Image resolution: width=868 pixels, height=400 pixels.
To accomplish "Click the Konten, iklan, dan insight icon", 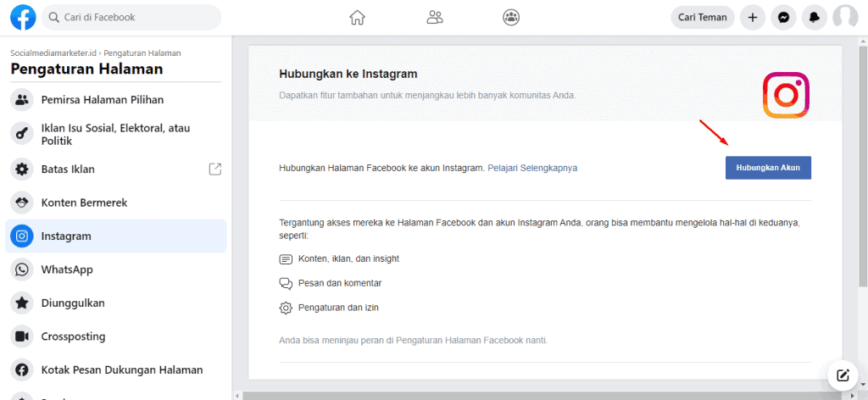I will tap(286, 259).
